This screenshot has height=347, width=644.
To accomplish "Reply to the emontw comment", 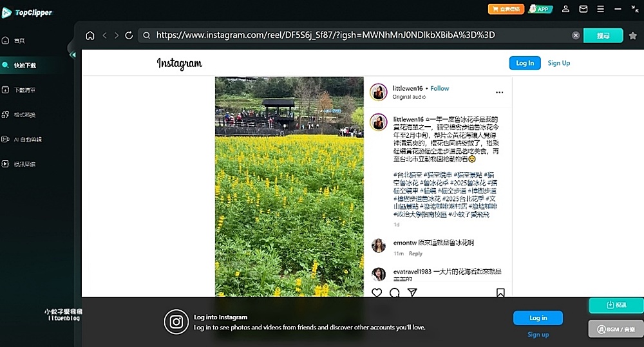I will click(415, 254).
